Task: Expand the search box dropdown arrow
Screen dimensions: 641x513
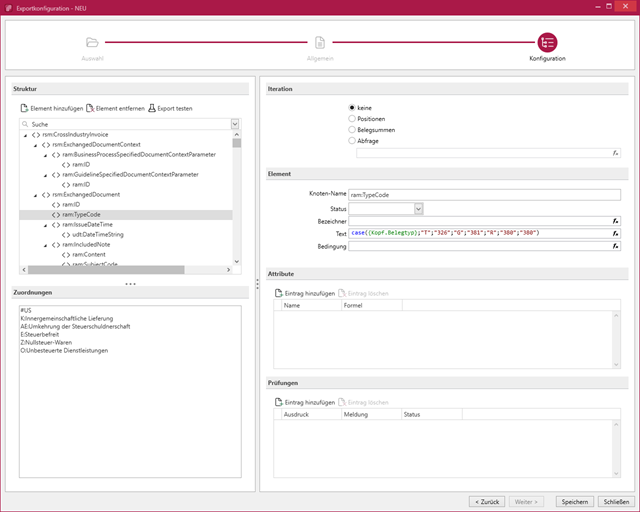Action: [235, 124]
